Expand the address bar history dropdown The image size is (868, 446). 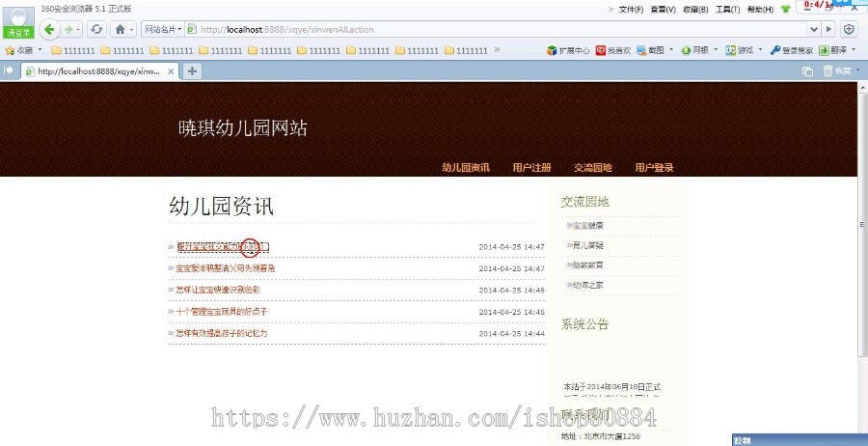[814, 29]
